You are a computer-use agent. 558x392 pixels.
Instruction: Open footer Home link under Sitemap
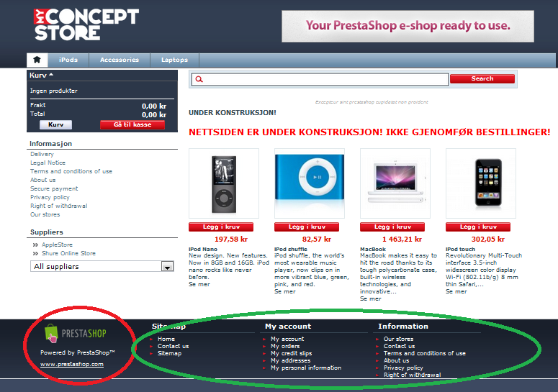tap(166, 339)
